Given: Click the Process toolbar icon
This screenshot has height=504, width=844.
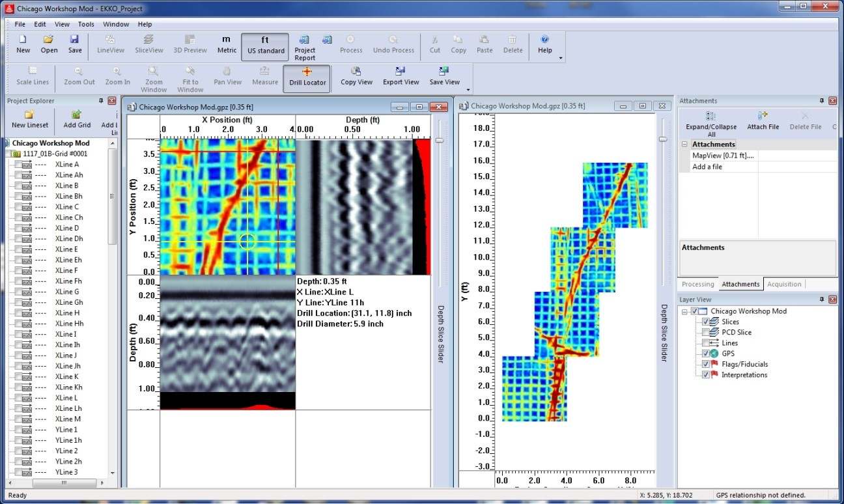Looking at the screenshot, I should [x=351, y=45].
